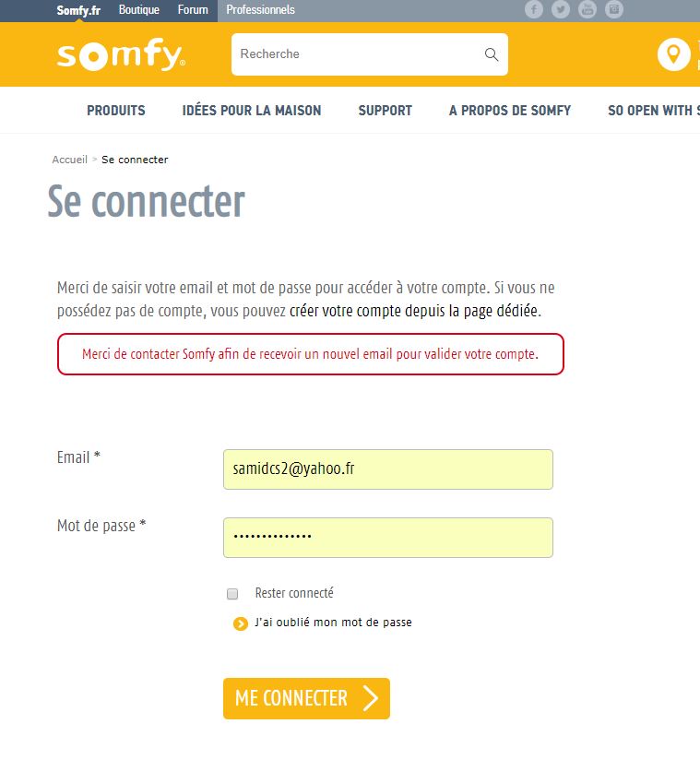The image size is (700, 783).
Task: Open the A propos de Somfy menu
Action: click(510, 111)
